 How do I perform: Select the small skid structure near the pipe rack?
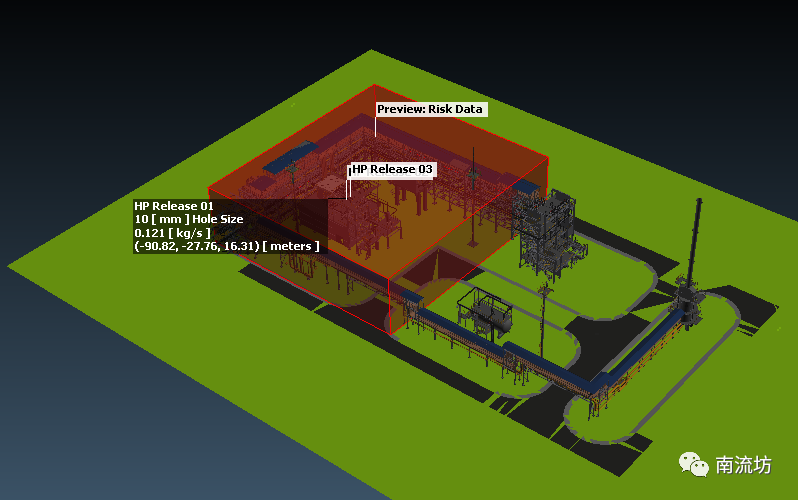click(x=485, y=312)
